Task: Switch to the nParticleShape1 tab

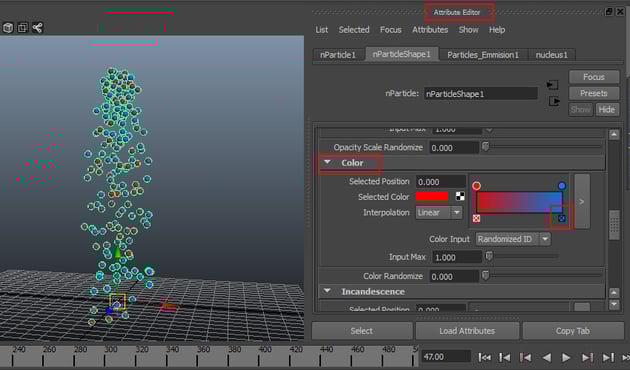Action: pyautogui.click(x=401, y=54)
